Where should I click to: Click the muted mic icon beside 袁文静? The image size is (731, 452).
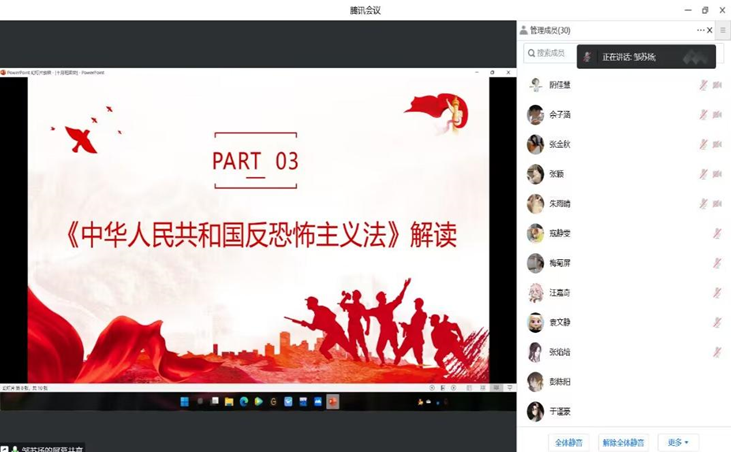point(717,323)
